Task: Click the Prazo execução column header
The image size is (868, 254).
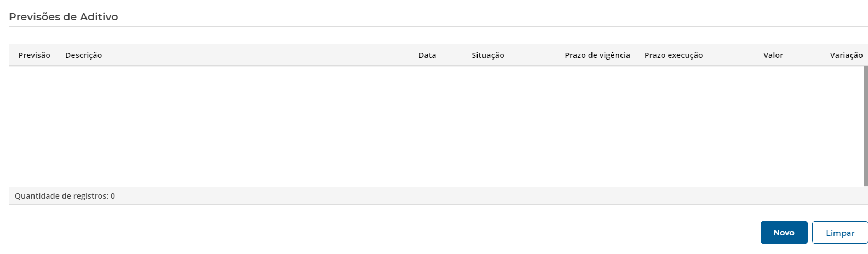Action: [x=673, y=55]
